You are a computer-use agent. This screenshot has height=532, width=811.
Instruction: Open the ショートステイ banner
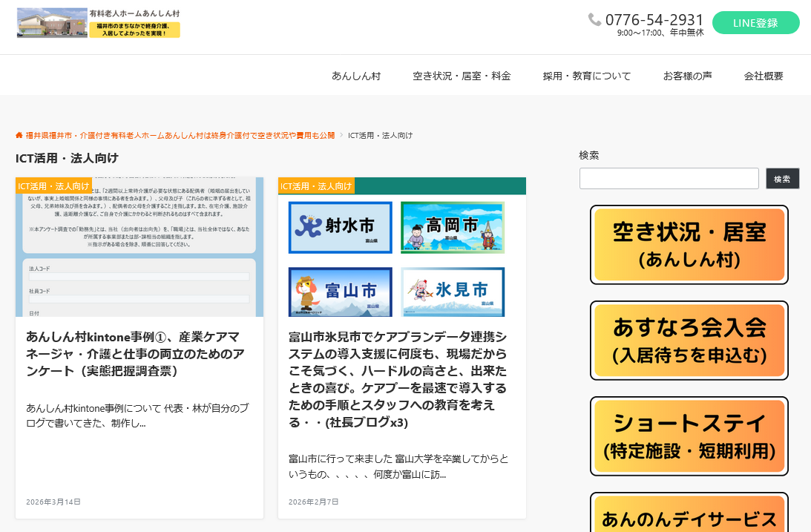pos(689,436)
